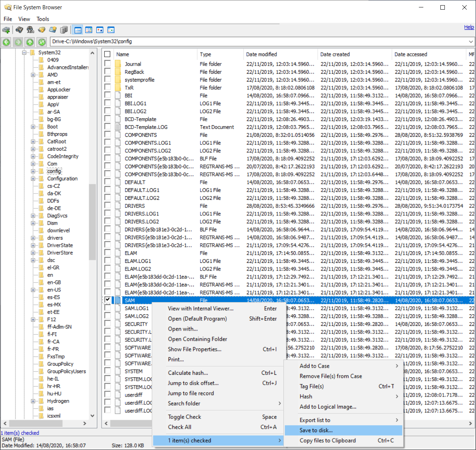Check the BBI file checkbox
The width and height of the screenshot is (476, 450).
point(108,95)
